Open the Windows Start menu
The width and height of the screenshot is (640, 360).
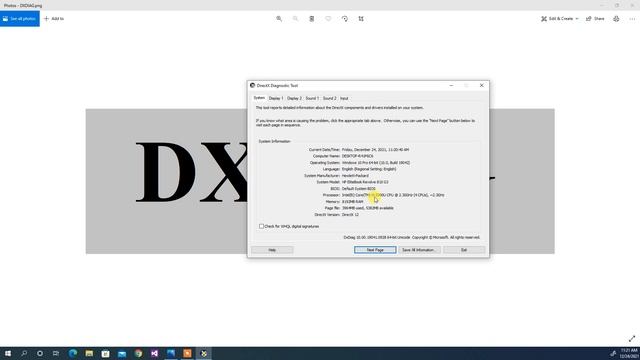click(8, 353)
